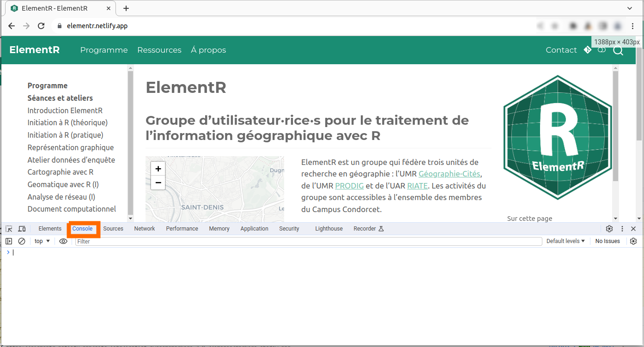Image resolution: width=644 pixels, height=347 pixels.
Task: Toggle the device toolbar icon
Action: pyautogui.click(x=22, y=229)
